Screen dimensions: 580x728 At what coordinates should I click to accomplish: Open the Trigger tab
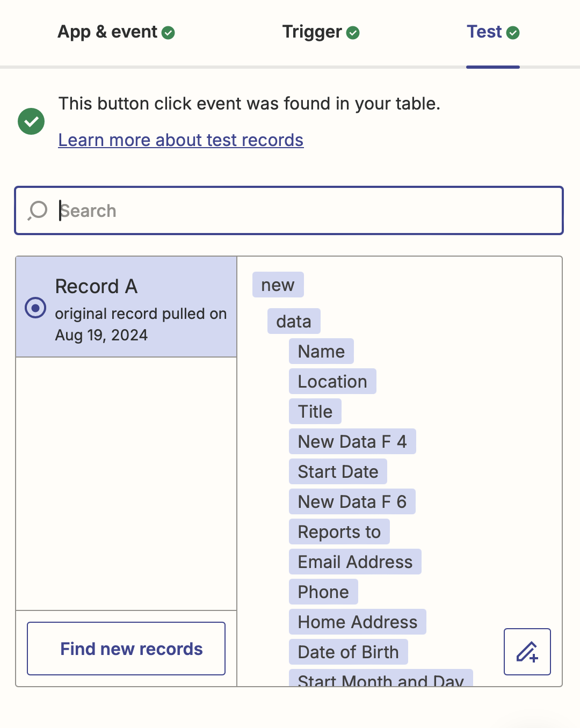321,32
